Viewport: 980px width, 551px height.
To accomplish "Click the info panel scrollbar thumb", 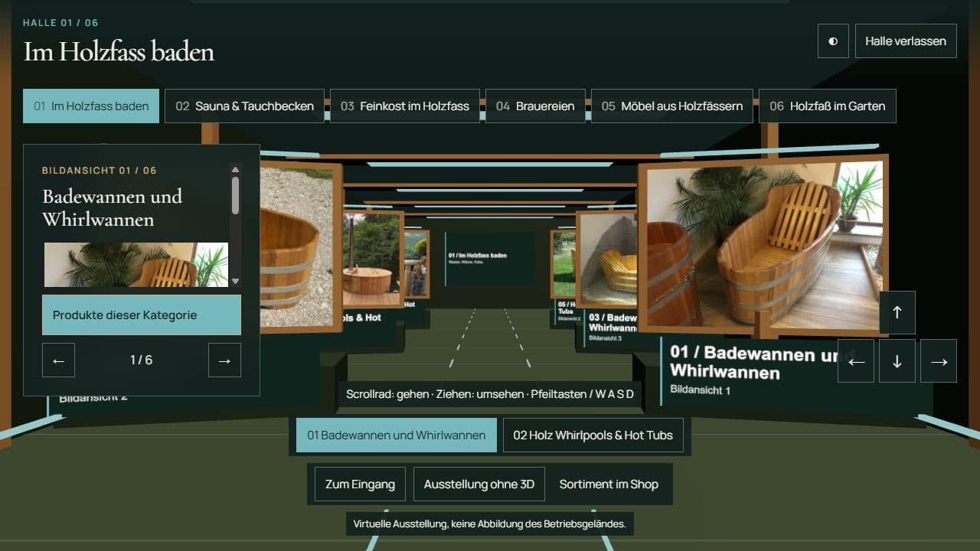I will coord(235,196).
